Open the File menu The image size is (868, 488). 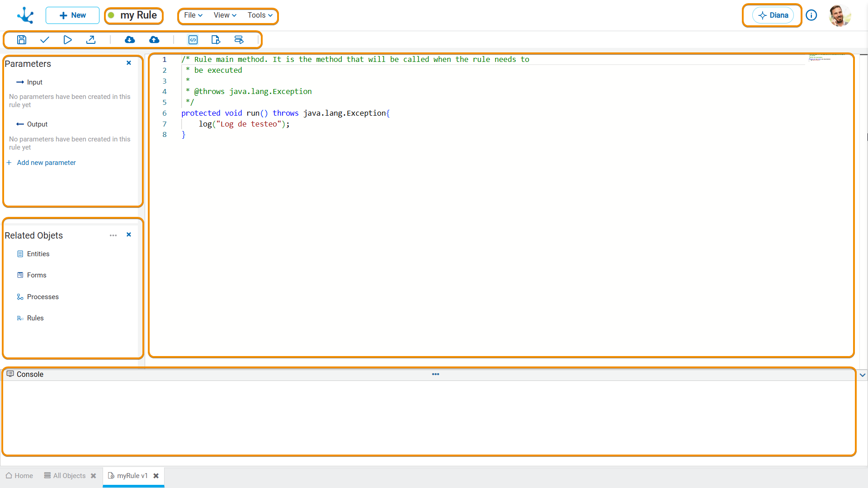(193, 15)
